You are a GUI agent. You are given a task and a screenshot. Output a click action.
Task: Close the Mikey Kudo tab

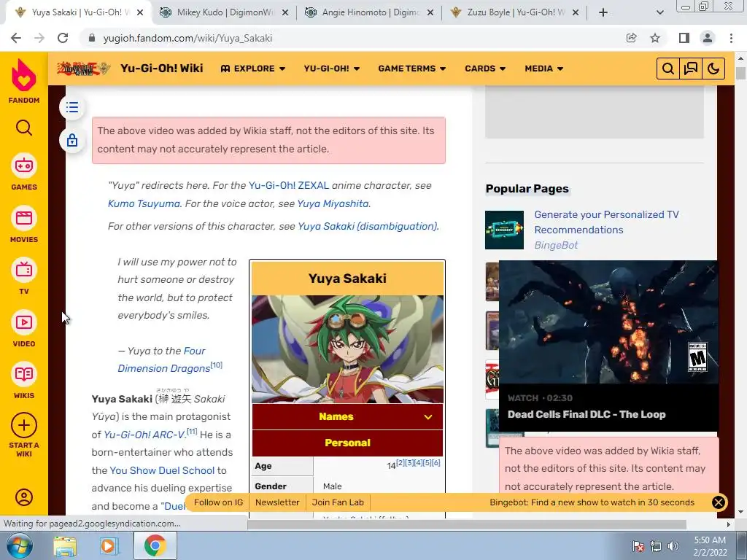[x=285, y=13]
